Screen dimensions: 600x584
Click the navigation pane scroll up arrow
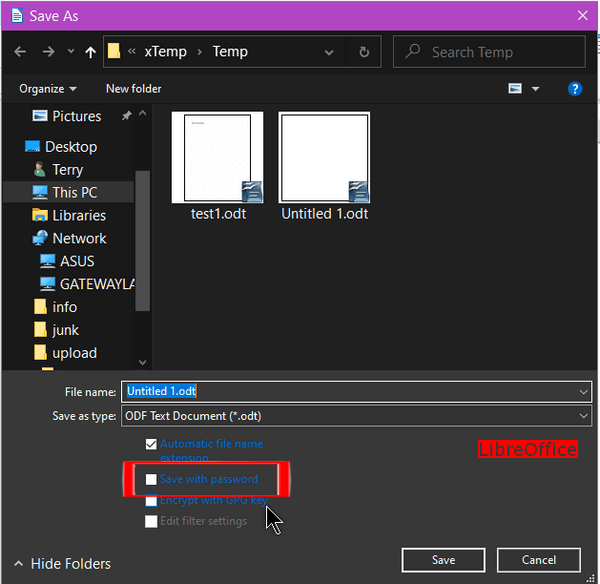click(x=143, y=113)
